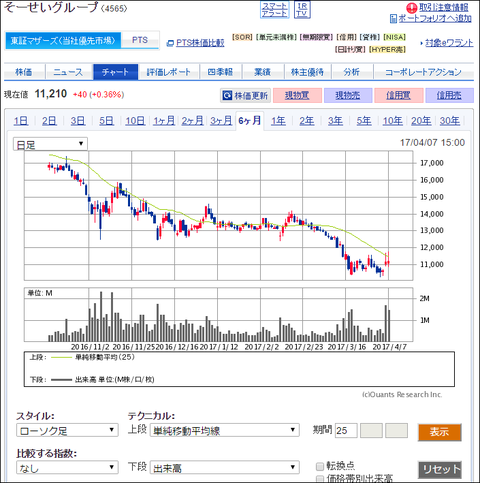Click the 現在値 11,210 price

click(51, 94)
